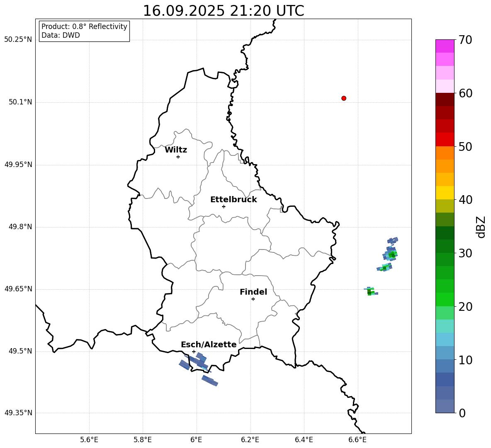The height and width of the screenshot is (448, 491).
Task: Click the 'Findel' city label
Action: click(253, 292)
